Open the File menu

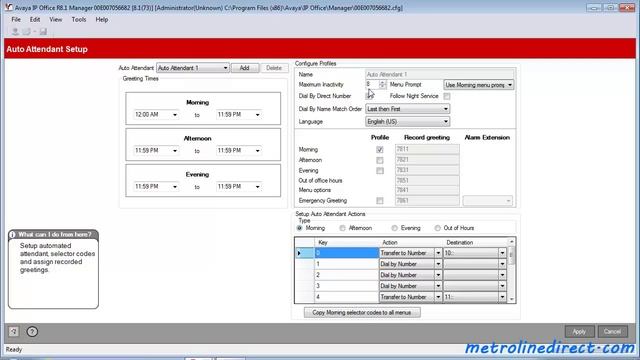tap(16, 19)
